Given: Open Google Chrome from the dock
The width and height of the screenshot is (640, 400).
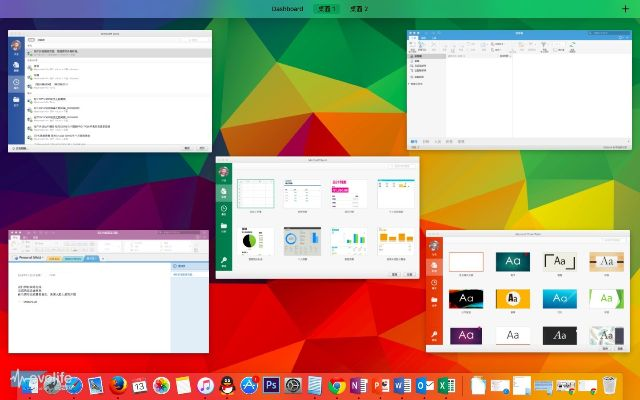Looking at the screenshot, I should (338, 385).
